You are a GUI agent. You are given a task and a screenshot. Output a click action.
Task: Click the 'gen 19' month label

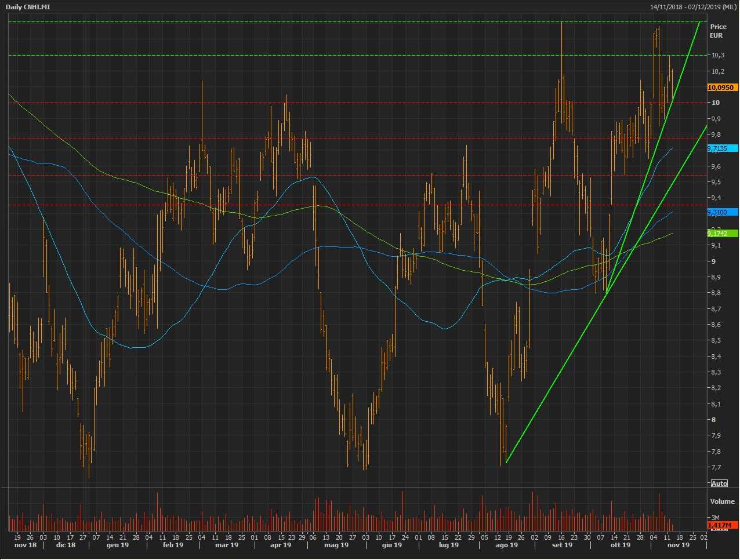[x=117, y=545]
